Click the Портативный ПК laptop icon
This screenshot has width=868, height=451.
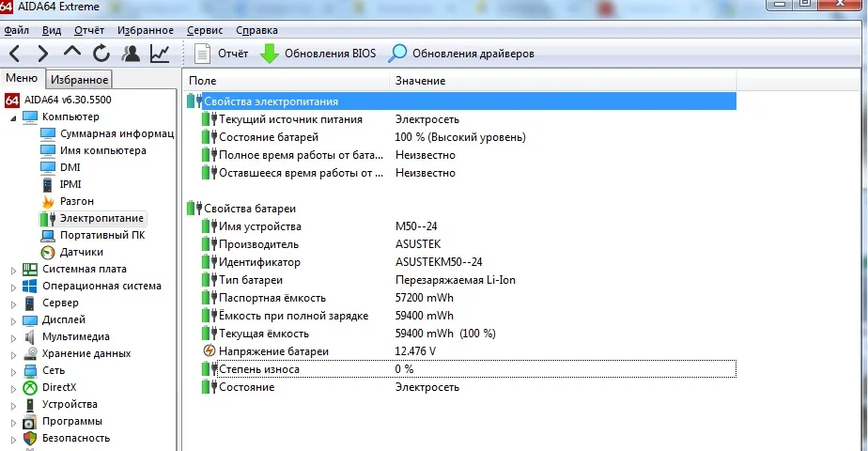click(48, 235)
